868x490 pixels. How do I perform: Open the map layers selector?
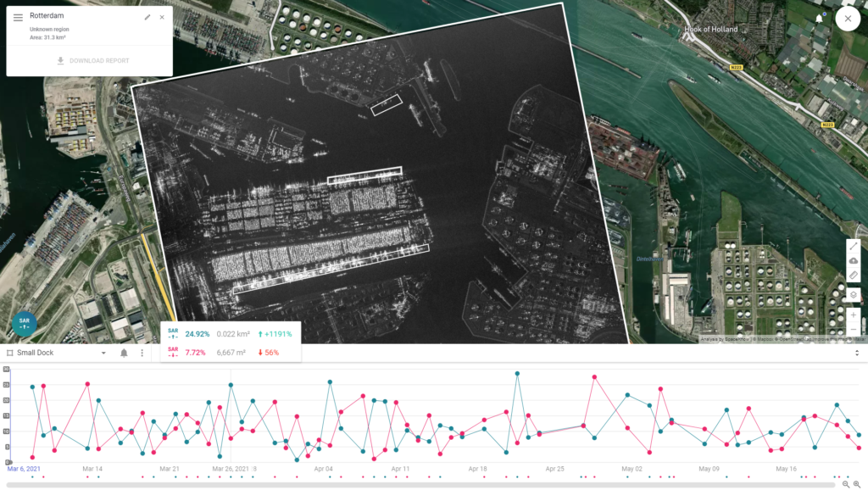tap(853, 294)
